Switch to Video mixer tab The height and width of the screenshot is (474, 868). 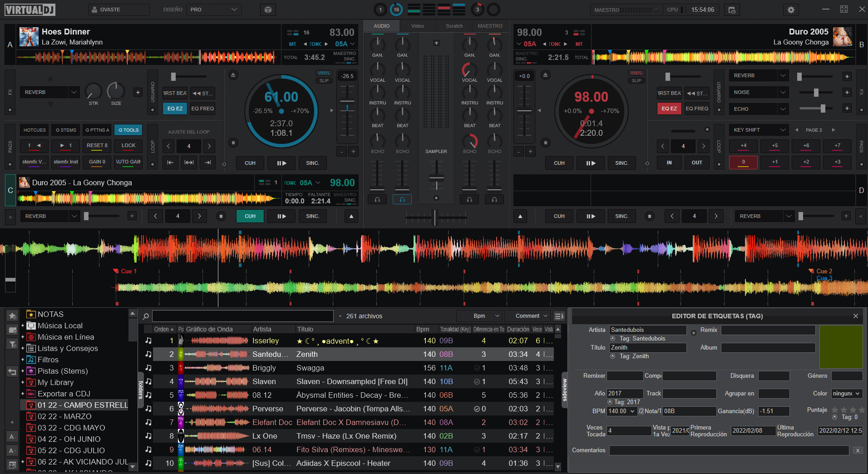(x=418, y=26)
